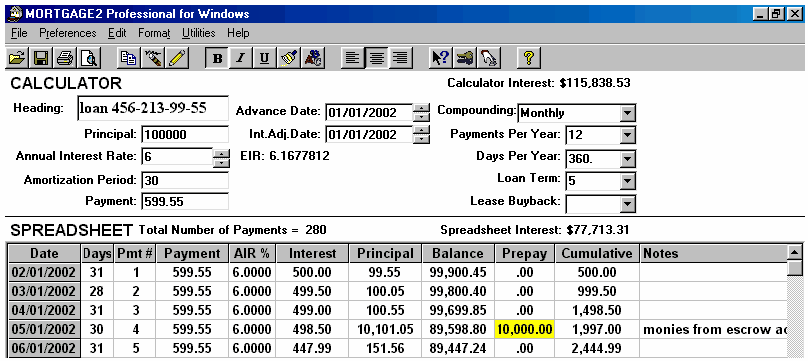This screenshot has width=808, height=361.
Task: Open the Utilities menu
Action: pyautogui.click(x=198, y=33)
